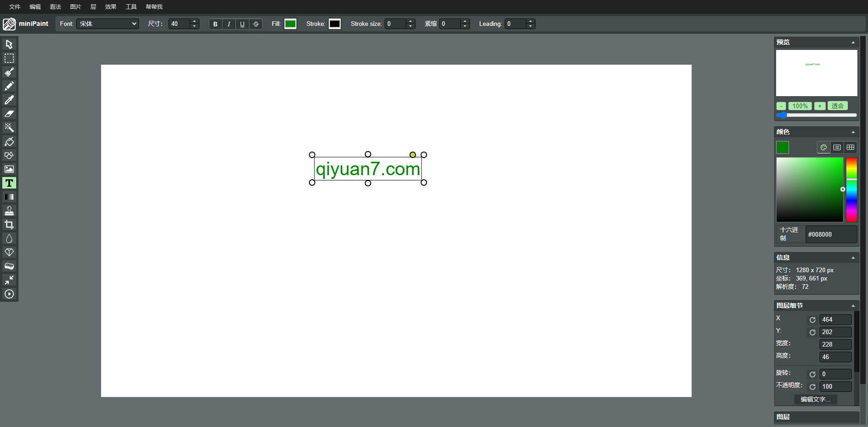Click the 适合 fit zoom button
This screenshot has width=868, height=427.
pos(837,106)
